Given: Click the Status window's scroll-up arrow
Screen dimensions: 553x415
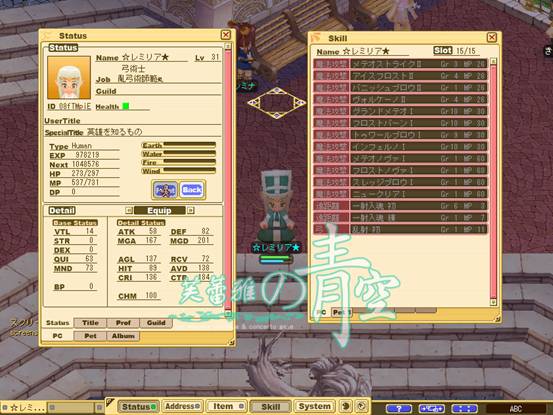Looking at the screenshot, I should (x=228, y=46).
